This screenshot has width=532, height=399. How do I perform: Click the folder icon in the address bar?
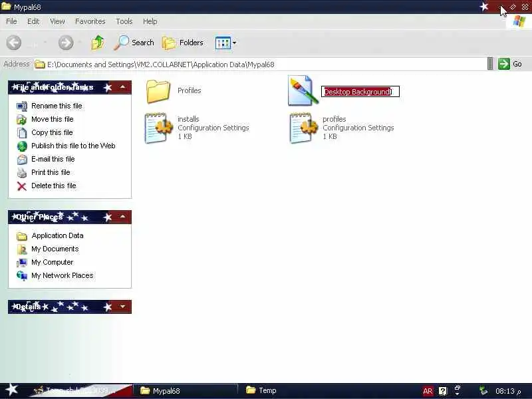40,64
